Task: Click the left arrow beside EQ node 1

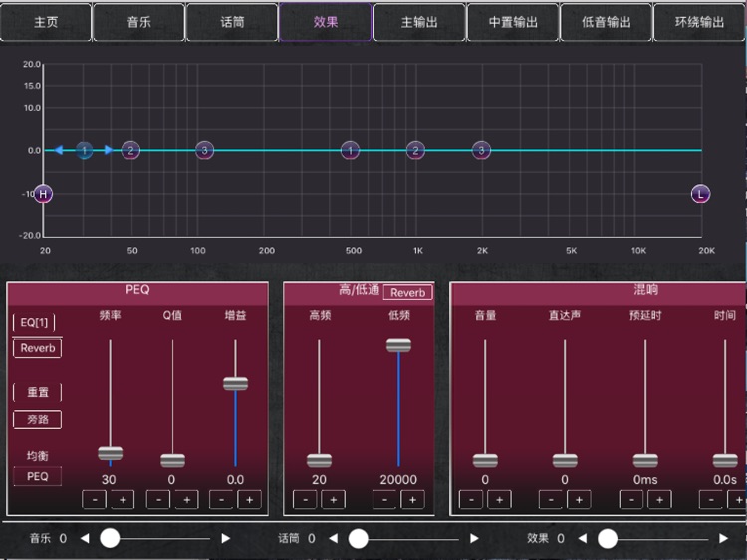Action: coord(59,150)
